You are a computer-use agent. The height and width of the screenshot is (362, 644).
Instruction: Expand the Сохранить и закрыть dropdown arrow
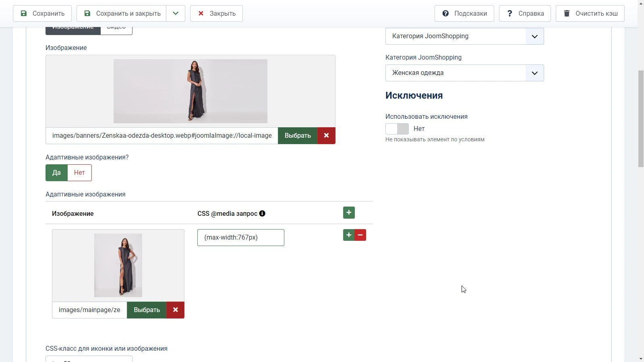coord(176,13)
